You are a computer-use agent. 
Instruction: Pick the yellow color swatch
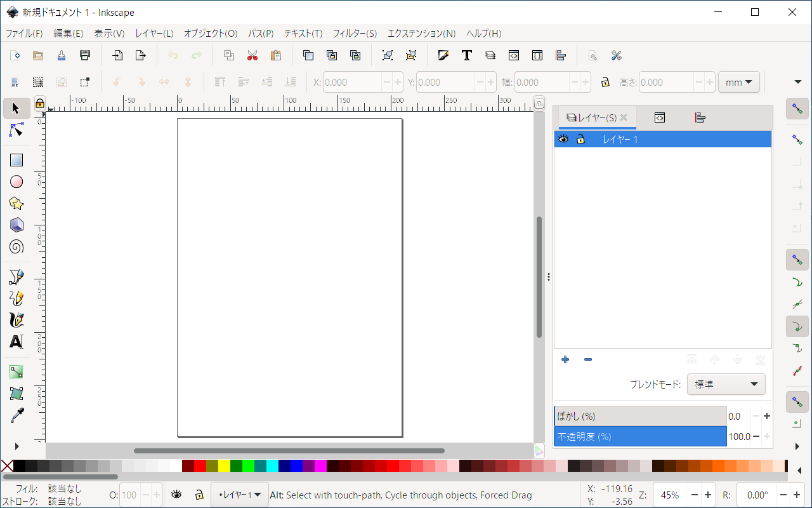[225, 465]
